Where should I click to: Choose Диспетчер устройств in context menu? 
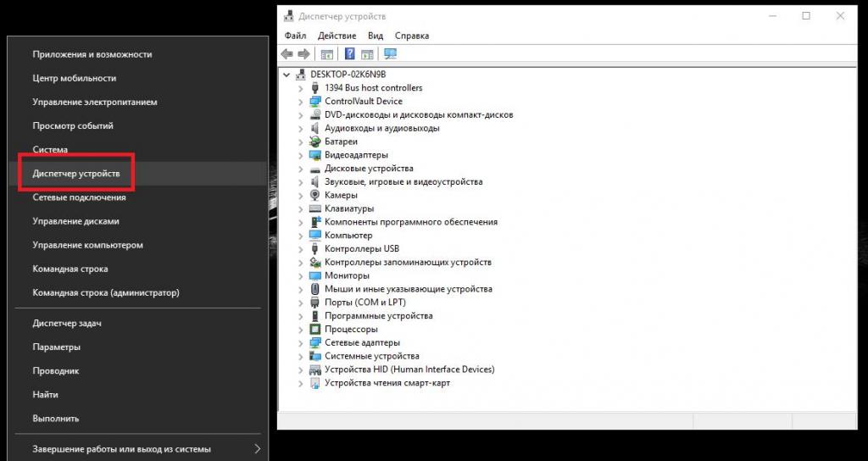(76, 174)
